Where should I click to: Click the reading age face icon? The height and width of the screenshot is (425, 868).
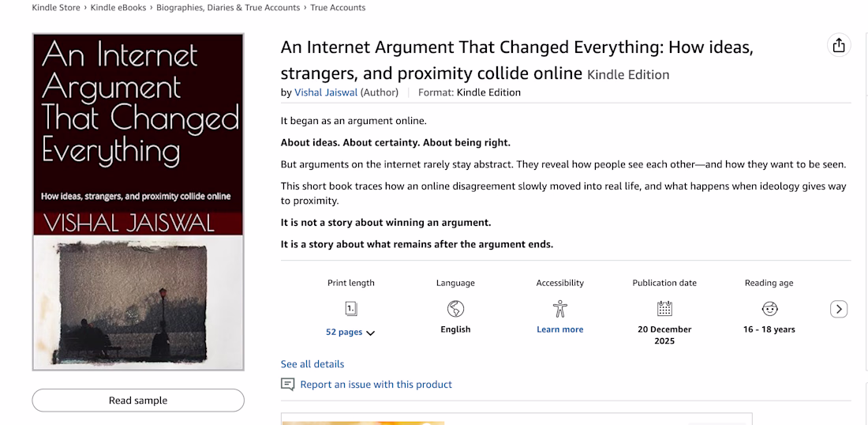pos(769,309)
